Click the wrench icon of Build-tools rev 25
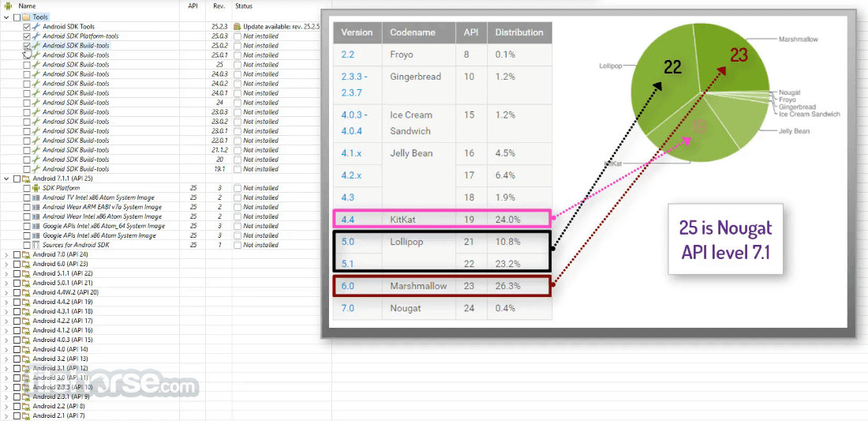The height and width of the screenshot is (421, 868). click(36, 65)
